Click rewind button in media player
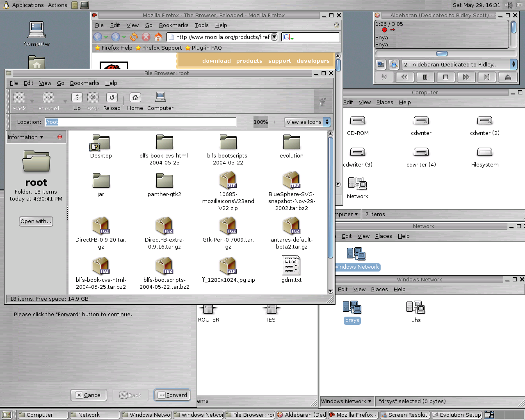This screenshot has height=420, width=525. (x=404, y=77)
